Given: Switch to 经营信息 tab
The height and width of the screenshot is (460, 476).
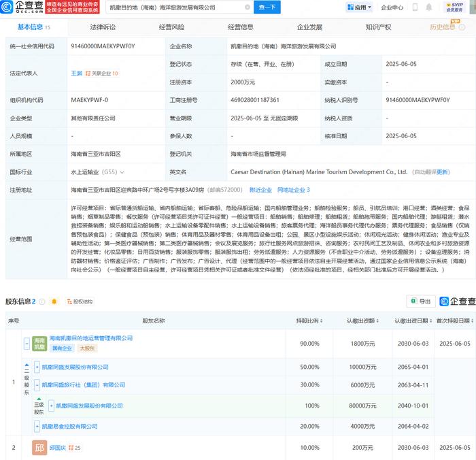Looking at the screenshot, I should 241,27.
